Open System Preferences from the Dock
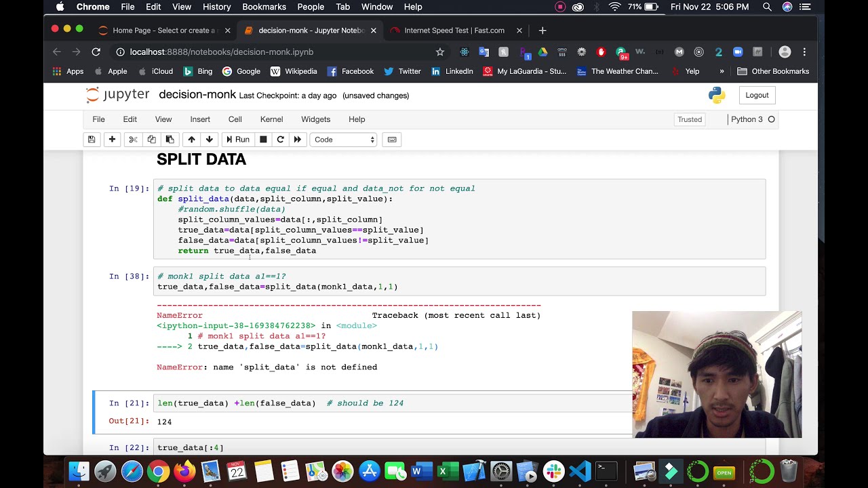The image size is (868, 488). (501, 471)
